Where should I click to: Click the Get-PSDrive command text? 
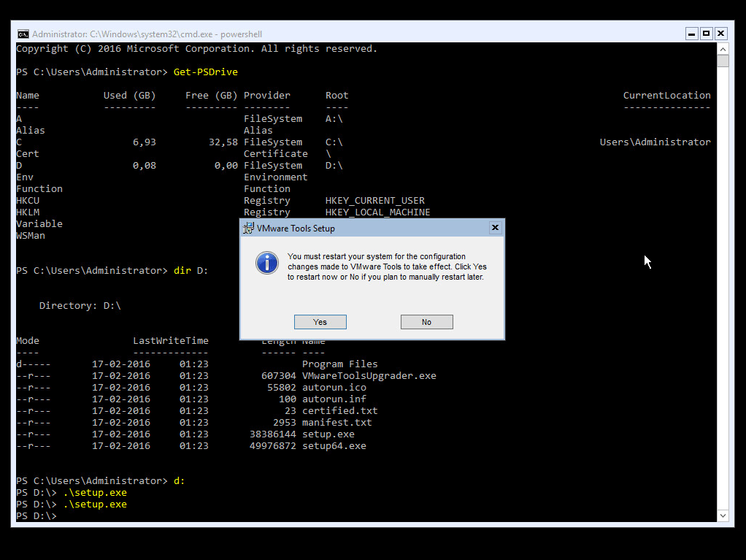click(206, 72)
